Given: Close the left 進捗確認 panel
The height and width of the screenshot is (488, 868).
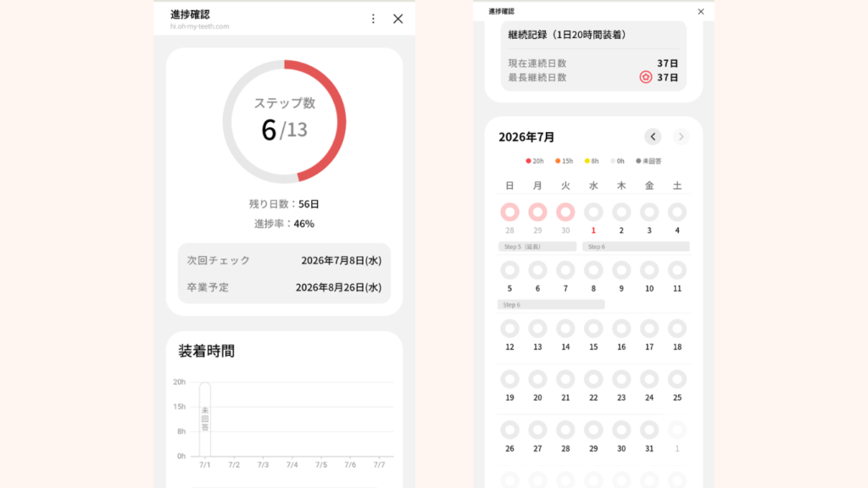Looking at the screenshot, I should point(398,19).
